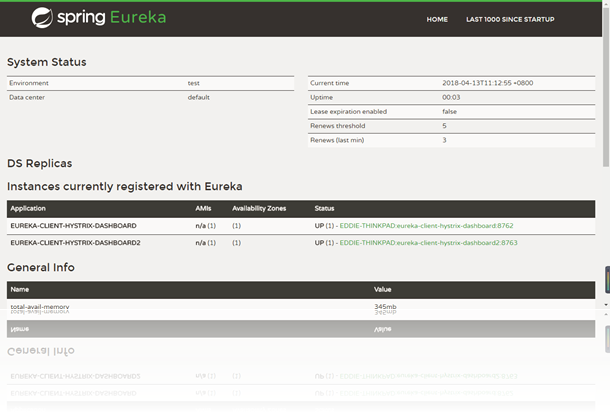Select Instances currently registered with Eureka heading

click(124, 187)
